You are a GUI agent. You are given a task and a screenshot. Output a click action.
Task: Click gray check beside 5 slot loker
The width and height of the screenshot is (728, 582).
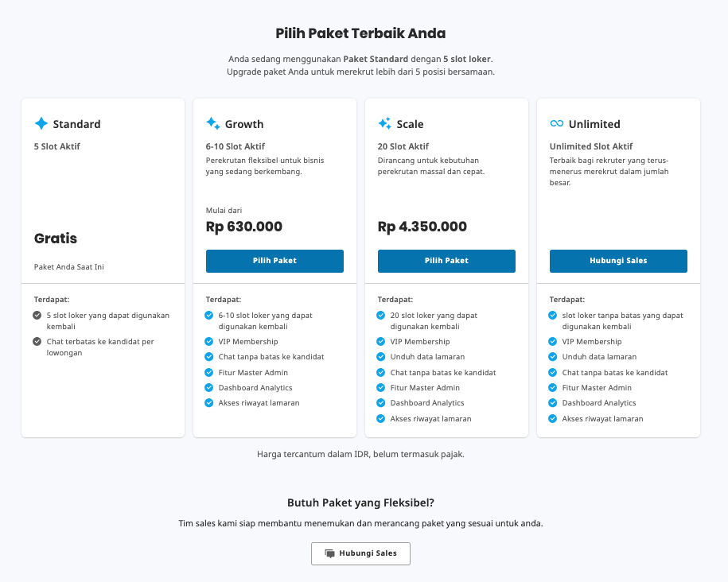point(37,316)
